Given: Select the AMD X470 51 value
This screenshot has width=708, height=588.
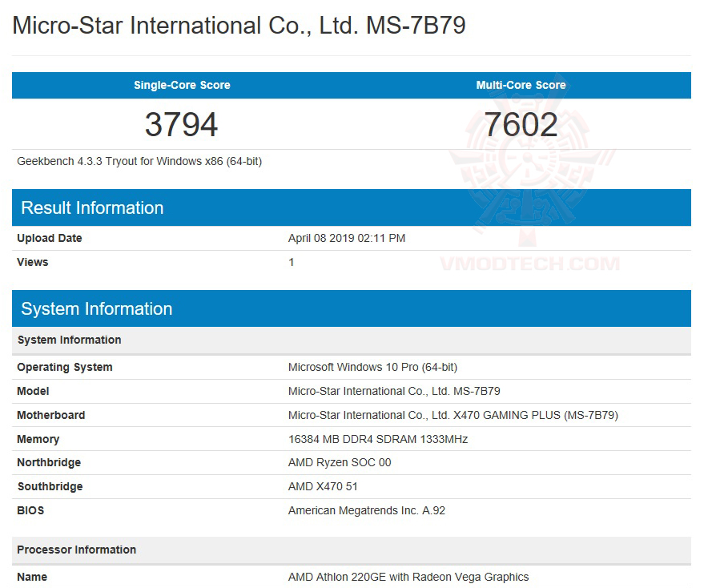Looking at the screenshot, I should pos(323,486).
